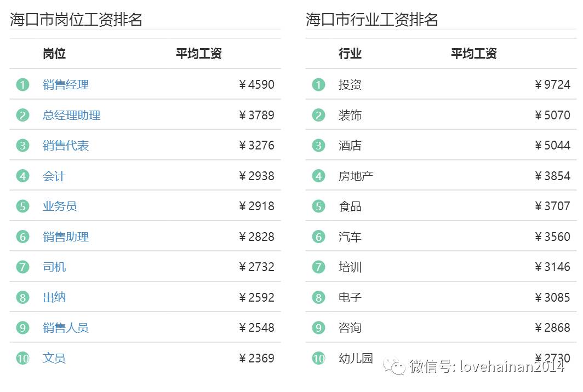This screenshot has height=392, width=583.
Task: Click the rank 4 badge beside 房地产
Action: (318, 176)
